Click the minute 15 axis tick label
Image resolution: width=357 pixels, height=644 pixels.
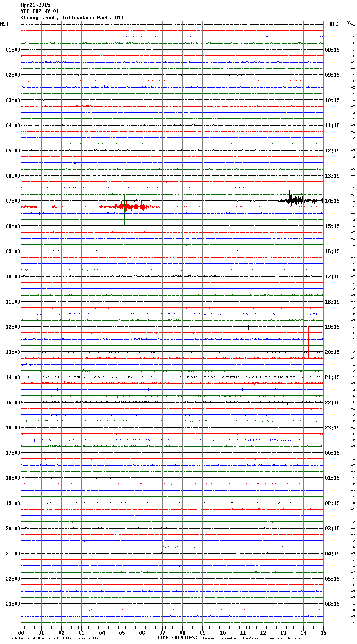(323, 633)
